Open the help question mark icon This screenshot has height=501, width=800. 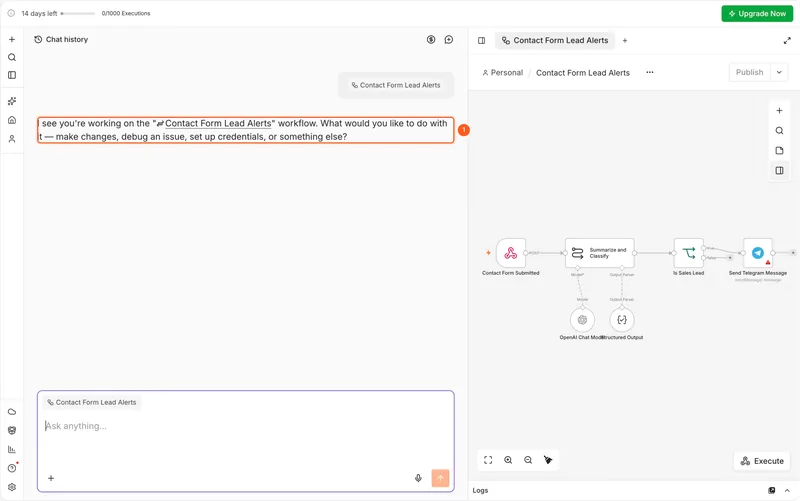tap(12, 468)
